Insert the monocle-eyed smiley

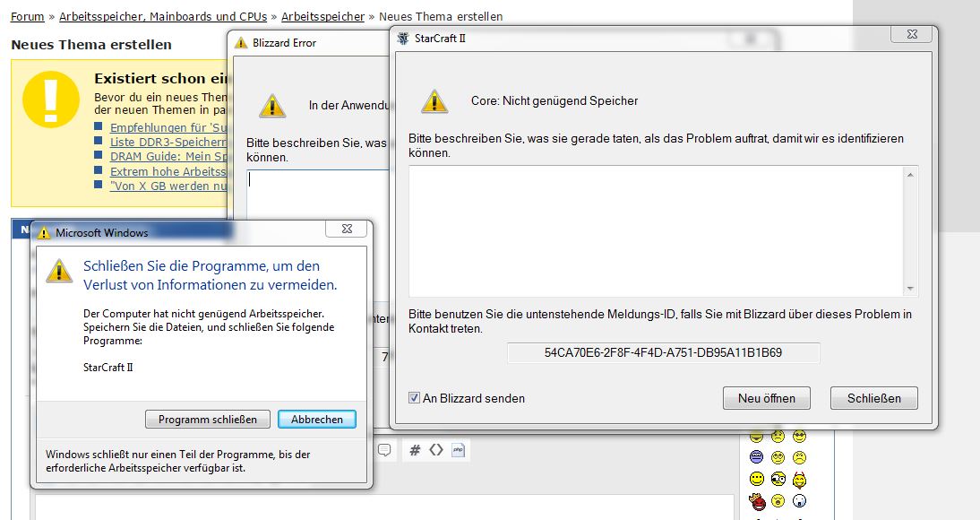point(778,479)
